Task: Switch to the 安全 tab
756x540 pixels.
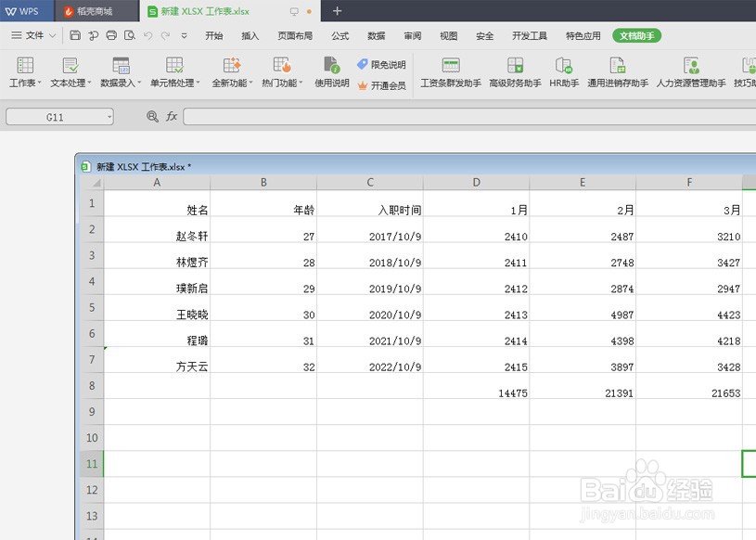Action: click(x=484, y=35)
